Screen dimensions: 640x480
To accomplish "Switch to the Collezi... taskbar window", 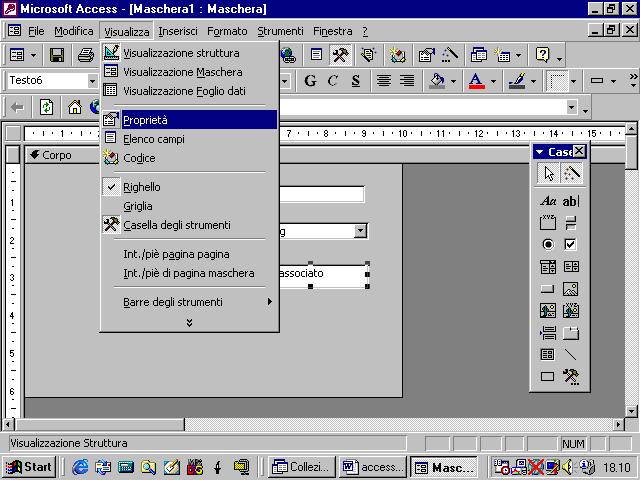I will point(302,467).
